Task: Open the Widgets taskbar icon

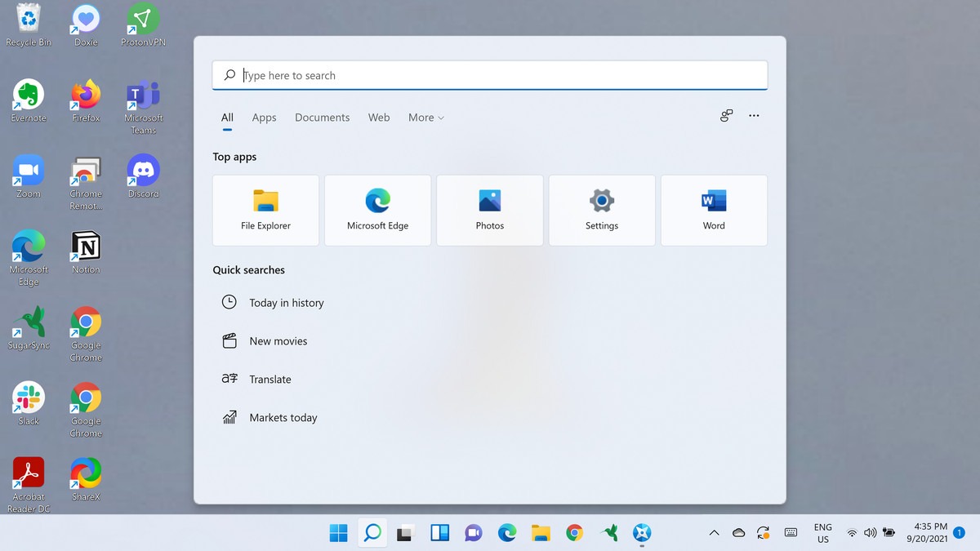Action: coord(439,533)
